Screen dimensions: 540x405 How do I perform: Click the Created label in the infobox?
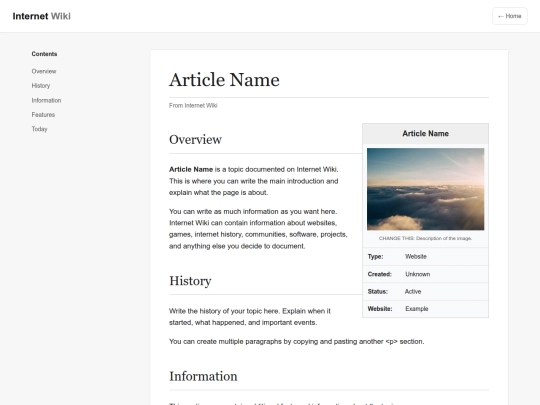tap(380, 274)
